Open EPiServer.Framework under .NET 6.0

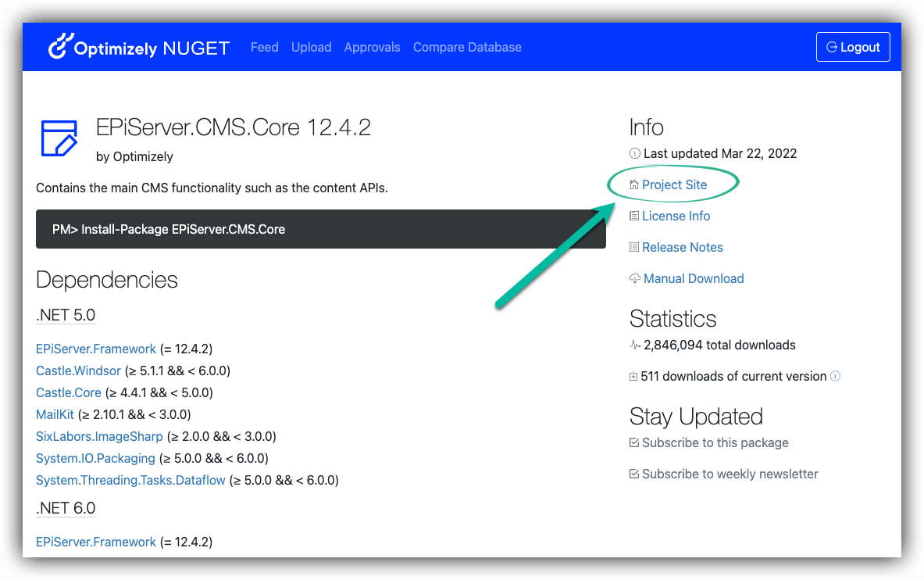click(96, 542)
